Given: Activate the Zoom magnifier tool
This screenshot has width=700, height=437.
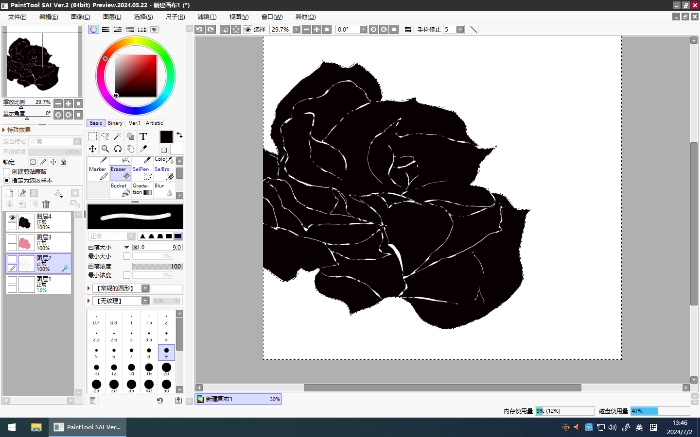Looking at the screenshot, I should coord(105,148).
